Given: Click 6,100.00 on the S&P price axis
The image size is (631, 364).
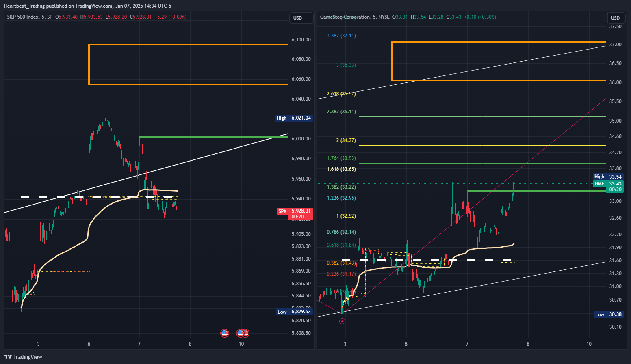Looking at the screenshot, I should click(x=301, y=40).
